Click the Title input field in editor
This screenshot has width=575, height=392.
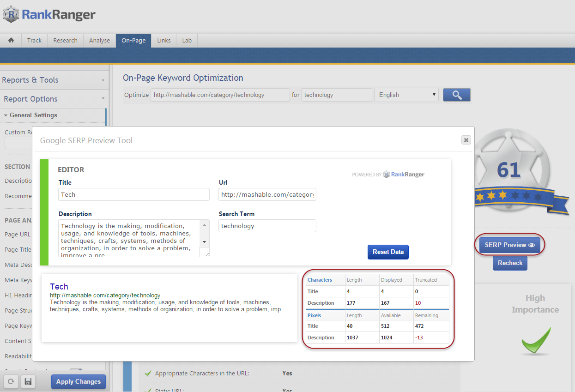click(134, 194)
